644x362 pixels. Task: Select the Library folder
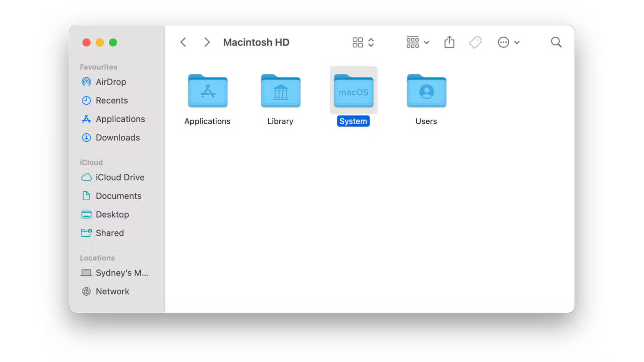(280, 90)
